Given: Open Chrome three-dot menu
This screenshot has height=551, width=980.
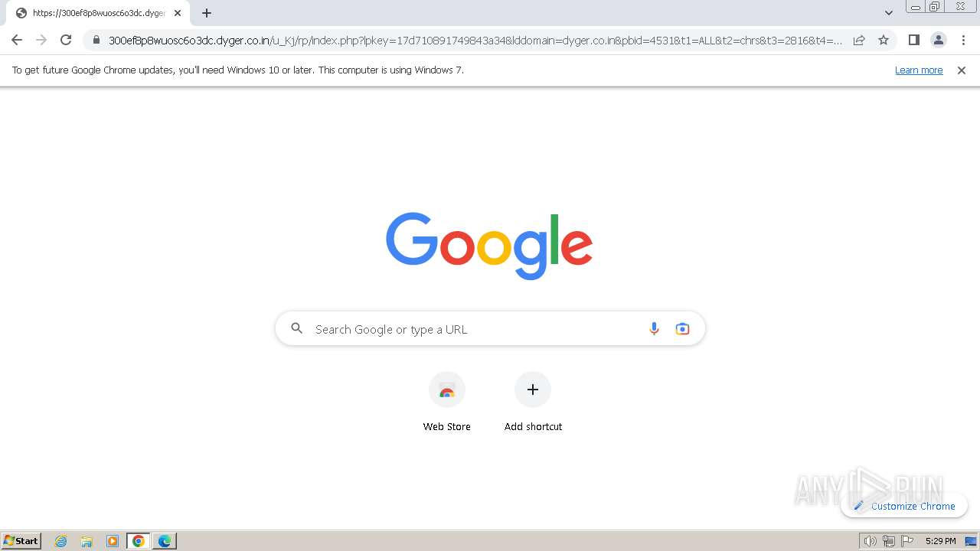Looking at the screenshot, I should [963, 40].
